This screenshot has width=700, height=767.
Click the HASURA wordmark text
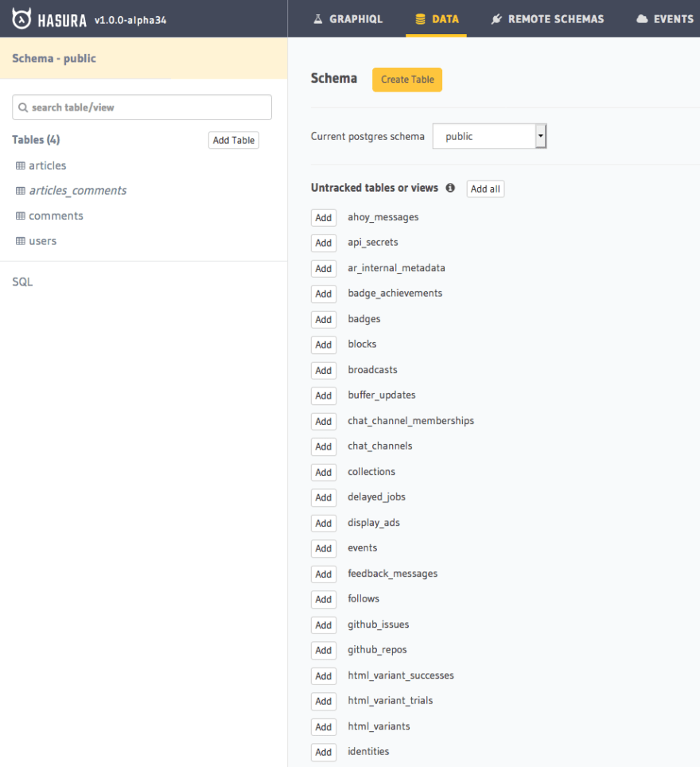(62, 21)
